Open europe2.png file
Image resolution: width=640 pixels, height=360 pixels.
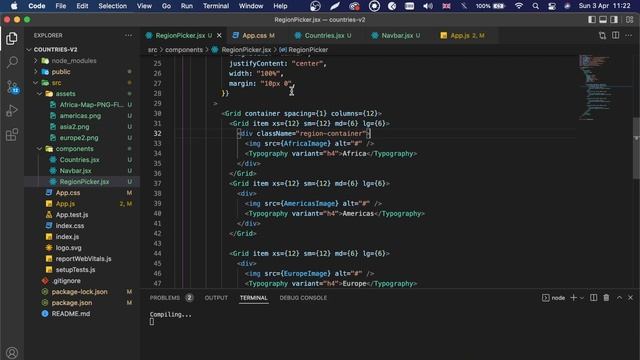pos(79,138)
